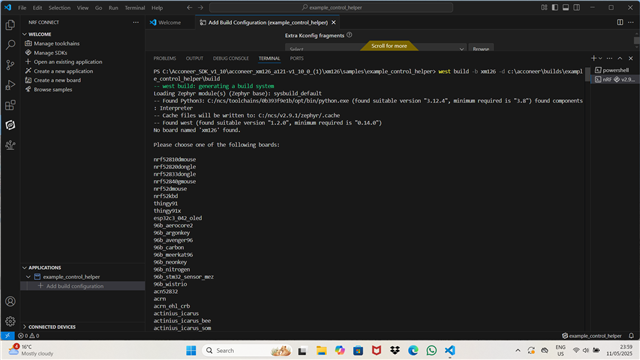Viewport: 640px width, 360px height.
Task: Switch to the OUTPUT panel tab
Action: point(194,58)
